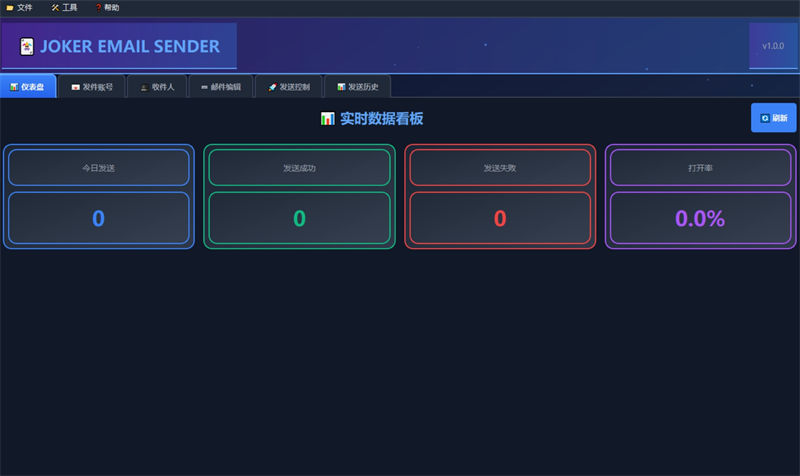This screenshot has width=800, height=476.
Task: Click the joker card logo icon
Action: click(27, 46)
